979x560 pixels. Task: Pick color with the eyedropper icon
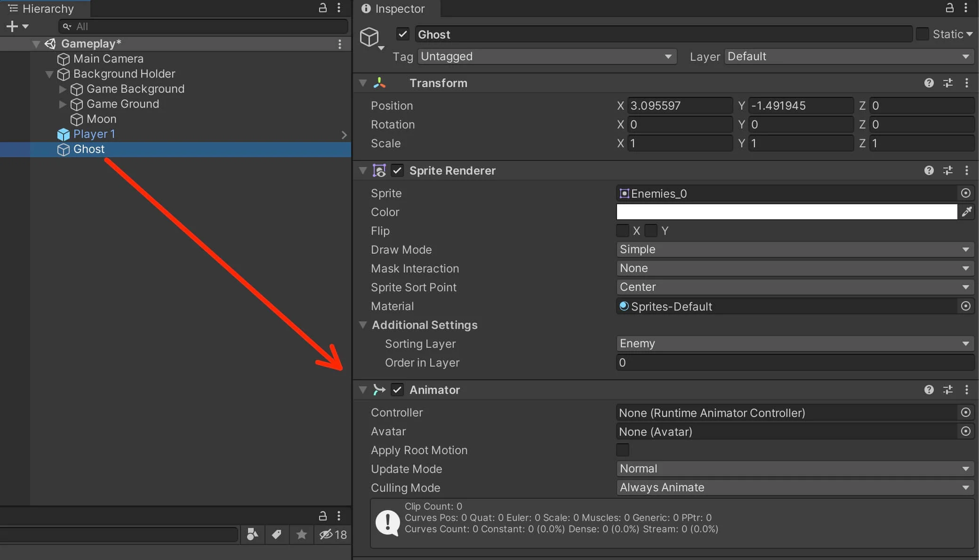click(x=967, y=212)
